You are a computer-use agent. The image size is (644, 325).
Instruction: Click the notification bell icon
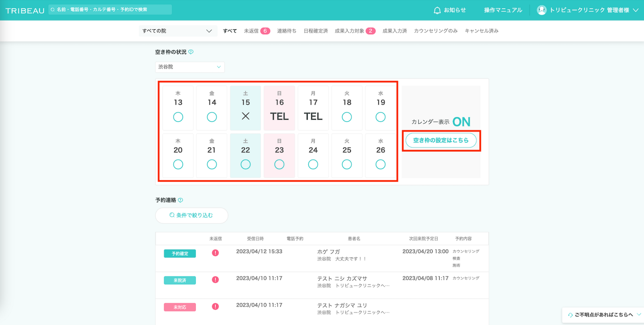(x=437, y=10)
